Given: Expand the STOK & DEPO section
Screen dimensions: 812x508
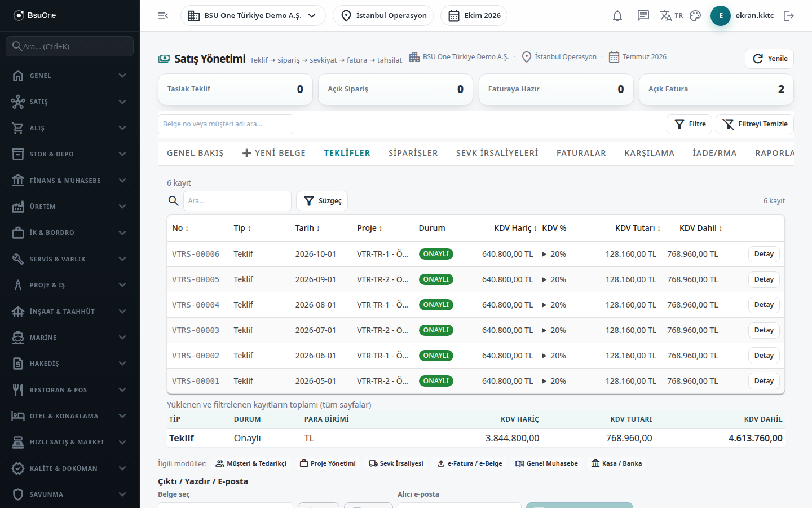Looking at the screenshot, I should (70, 154).
